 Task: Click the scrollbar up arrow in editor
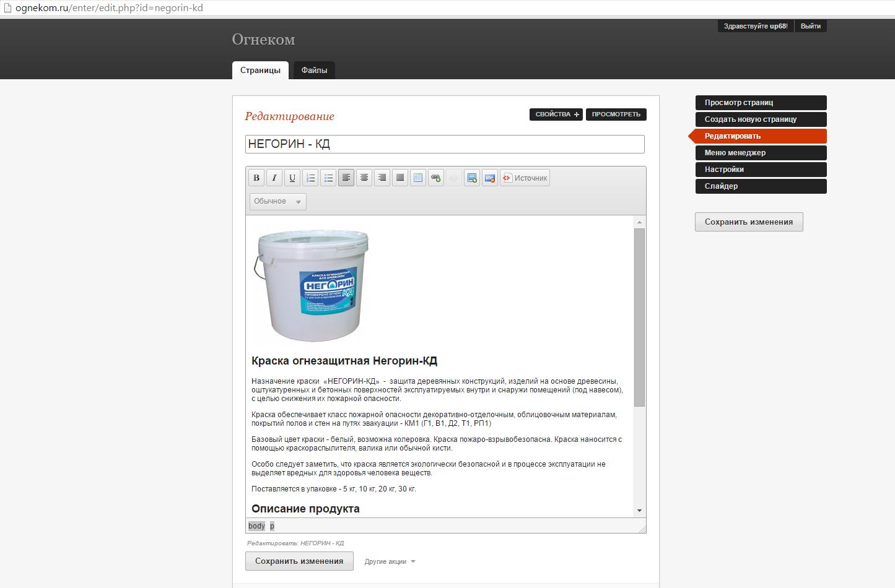[x=639, y=222]
